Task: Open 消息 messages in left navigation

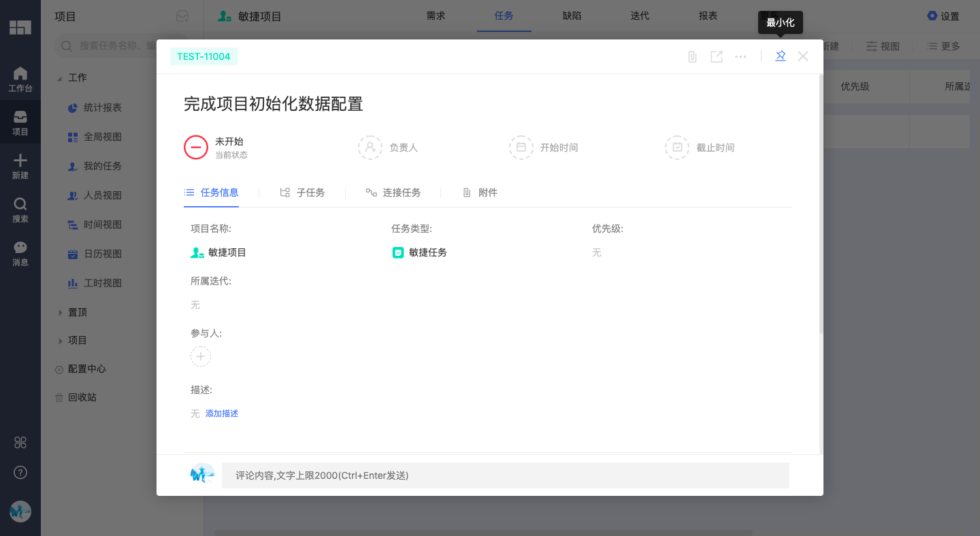Action: (20, 253)
